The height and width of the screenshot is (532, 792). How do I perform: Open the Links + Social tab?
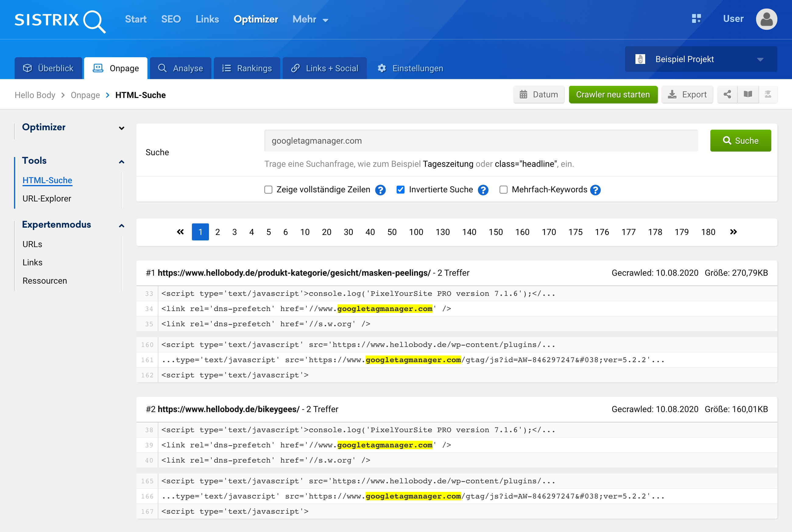(x=324, y=68)
